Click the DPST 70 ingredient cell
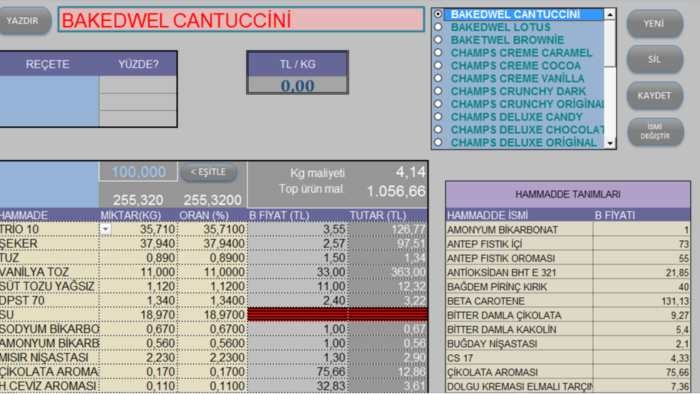The height and width of the screenshot is (394, 700). pyautogui.click(x=49, y=301)
